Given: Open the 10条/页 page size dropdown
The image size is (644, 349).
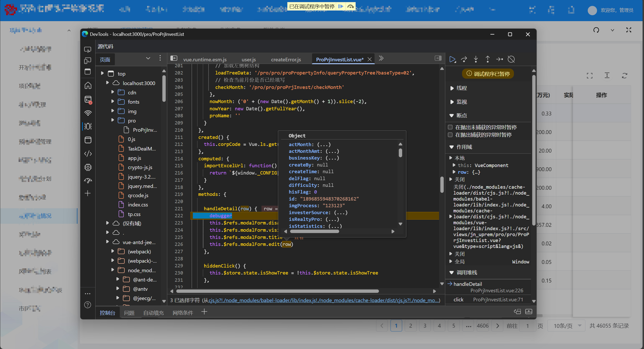Looking at the screenshot, I should click(x=567, y=326).
